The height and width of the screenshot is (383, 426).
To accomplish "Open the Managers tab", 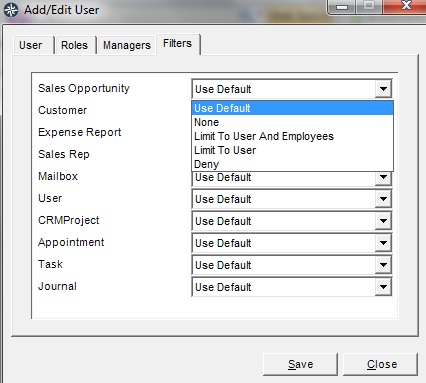I will coord(126,45).
